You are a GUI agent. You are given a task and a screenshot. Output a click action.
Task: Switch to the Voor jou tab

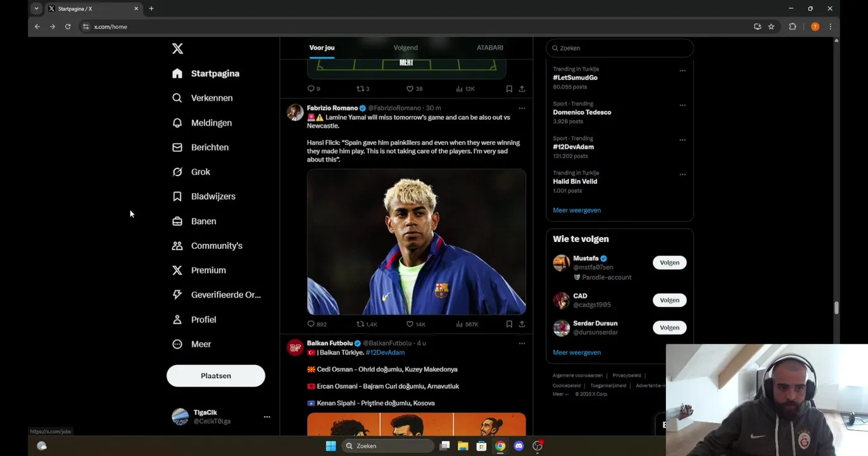[322, 47]
